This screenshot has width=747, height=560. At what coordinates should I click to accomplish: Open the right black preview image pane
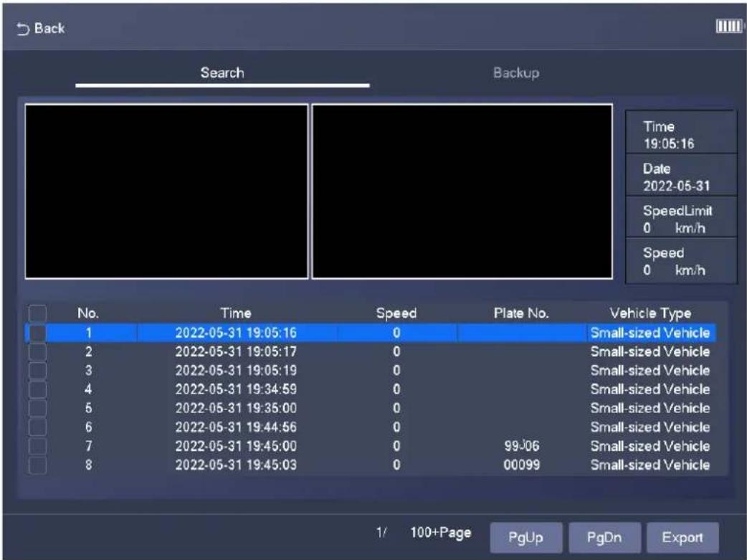pos(462,191)
